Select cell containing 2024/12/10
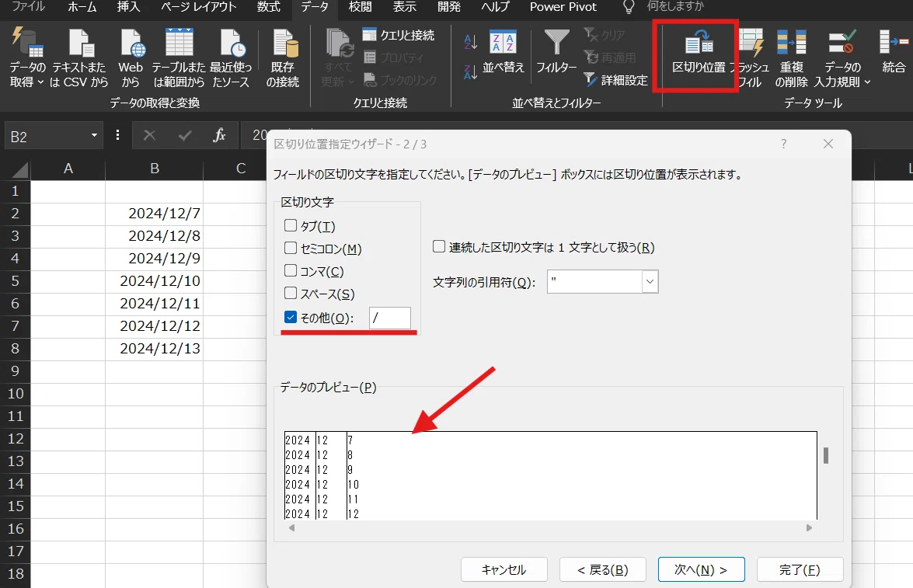Viewport: 913px width, 588px height. coord(155,281)
